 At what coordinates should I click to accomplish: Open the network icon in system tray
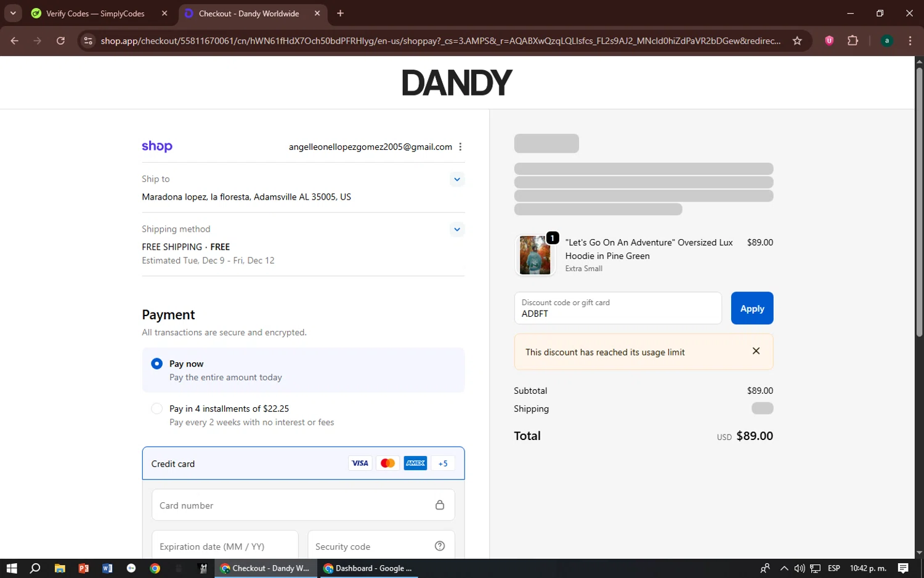point(815,568)
